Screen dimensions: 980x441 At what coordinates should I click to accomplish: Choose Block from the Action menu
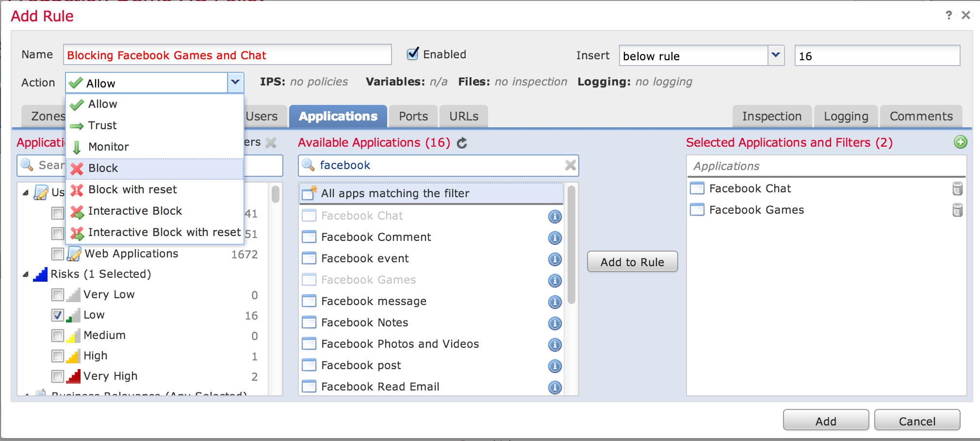tap(103, 169)
